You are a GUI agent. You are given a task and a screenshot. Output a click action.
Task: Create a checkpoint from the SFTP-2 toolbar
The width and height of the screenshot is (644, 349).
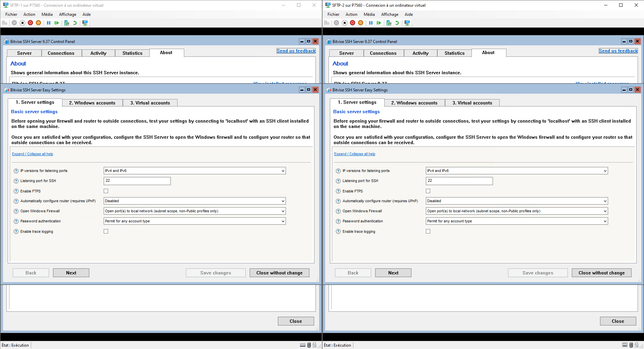tap(389, 23)
